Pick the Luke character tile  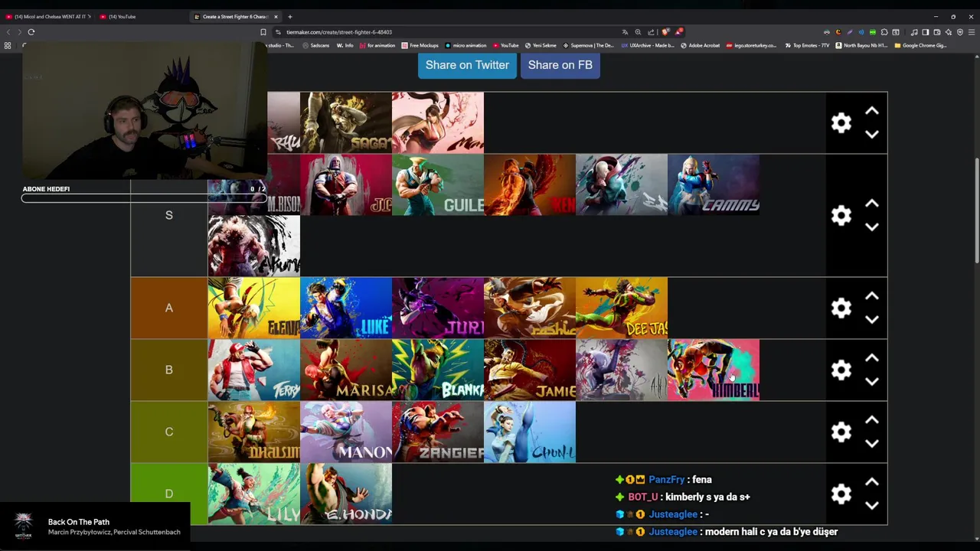point(346,308)
